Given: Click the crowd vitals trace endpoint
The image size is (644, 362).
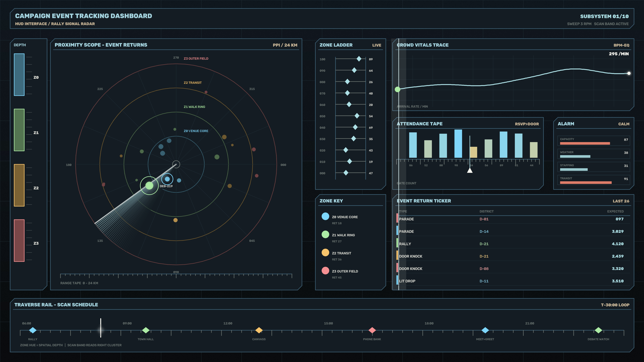Looking at the screenshot, I should pyautogui.click(x=629, y=73).
